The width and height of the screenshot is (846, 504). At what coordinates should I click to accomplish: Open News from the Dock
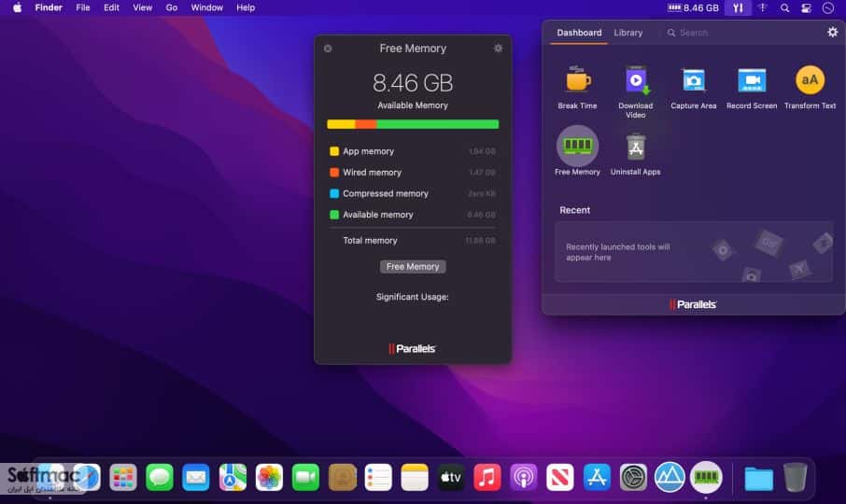point(560,477)
